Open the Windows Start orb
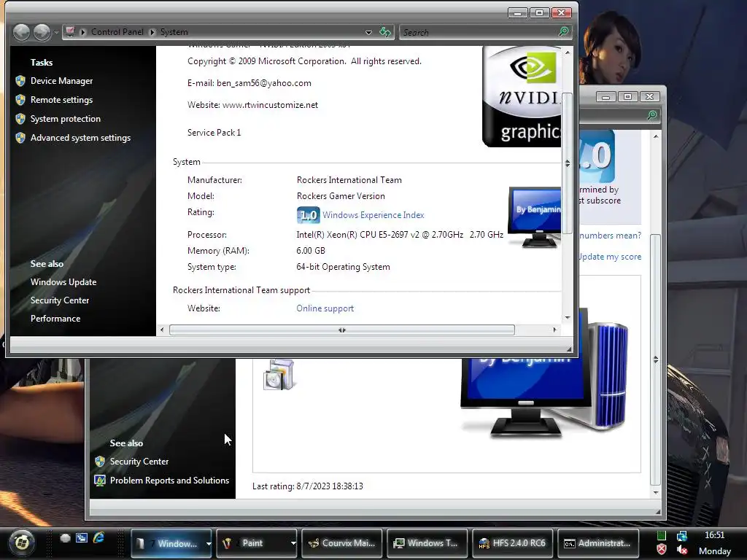Screen dimensions: 747x560 [x=22, y=542]
